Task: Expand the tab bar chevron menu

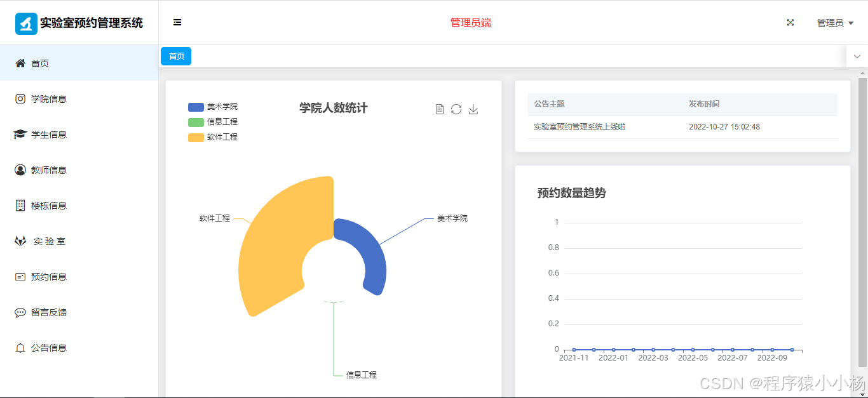Action: click(857, 56)
